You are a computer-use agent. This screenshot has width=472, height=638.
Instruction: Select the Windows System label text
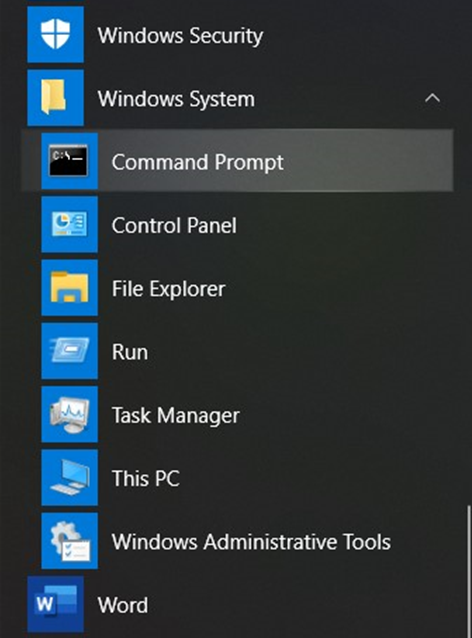(x=176, y=99)
